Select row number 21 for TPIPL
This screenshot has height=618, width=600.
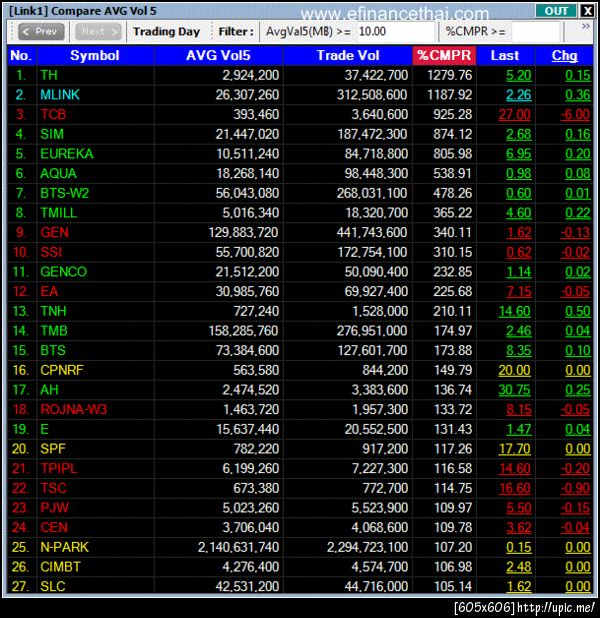(x=20, y=469)
